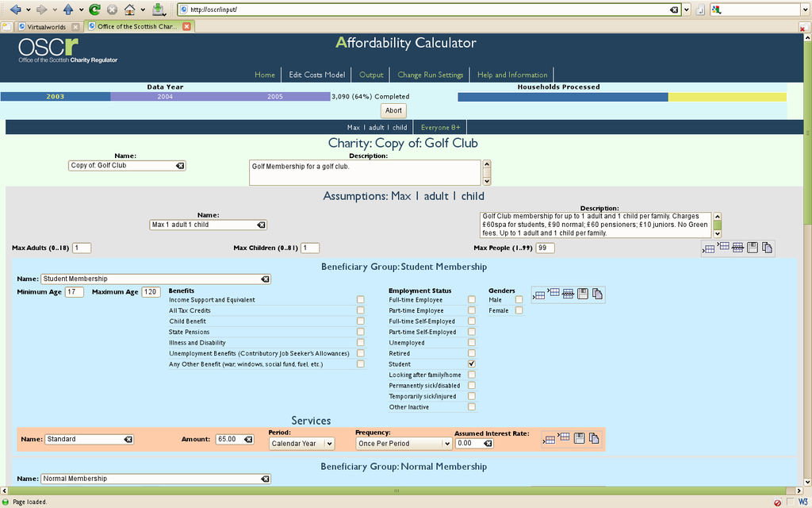This screenshot has width=812, height=508.
Task: Open the browser back-history dropdown arrow
Action: click(x=28, y=10)
